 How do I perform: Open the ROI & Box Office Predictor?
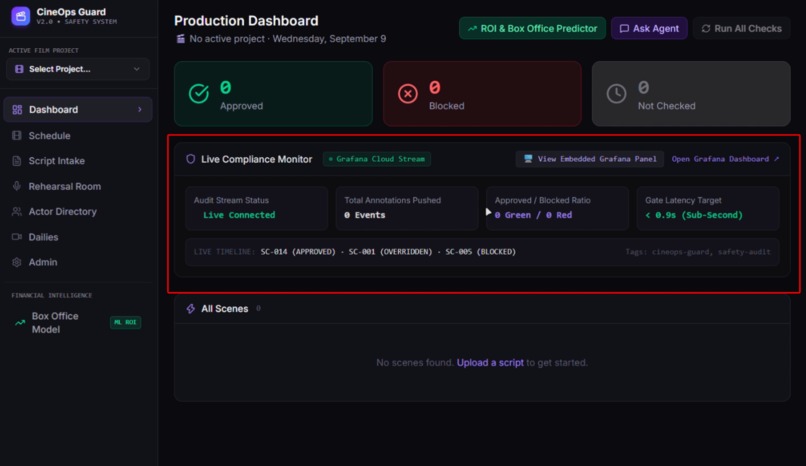[532, 28]
